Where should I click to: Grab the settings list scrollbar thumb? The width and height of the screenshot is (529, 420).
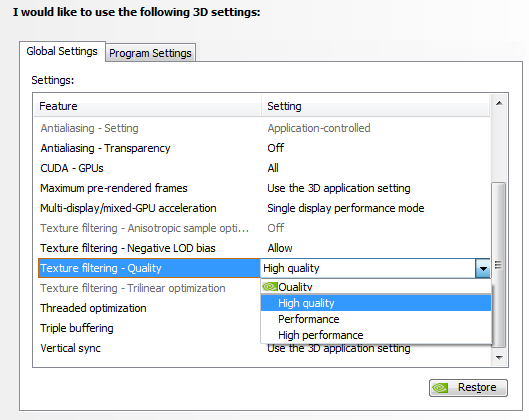499,265
